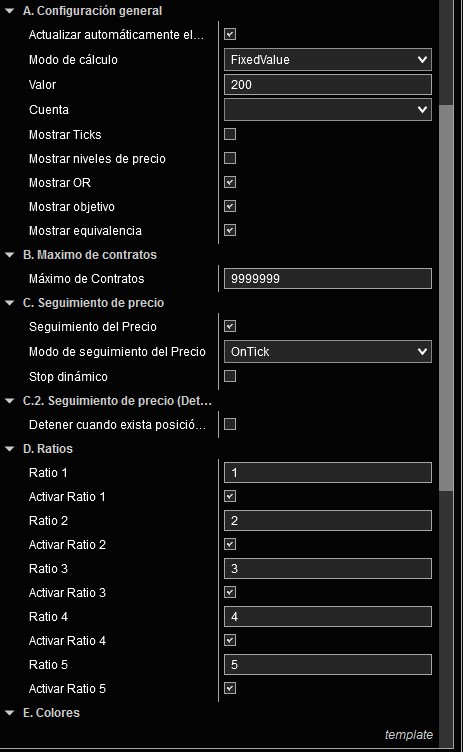Click the Máximo de Contratos field
The height and width of the screenshot is (752, 463).
click(328, 279)
